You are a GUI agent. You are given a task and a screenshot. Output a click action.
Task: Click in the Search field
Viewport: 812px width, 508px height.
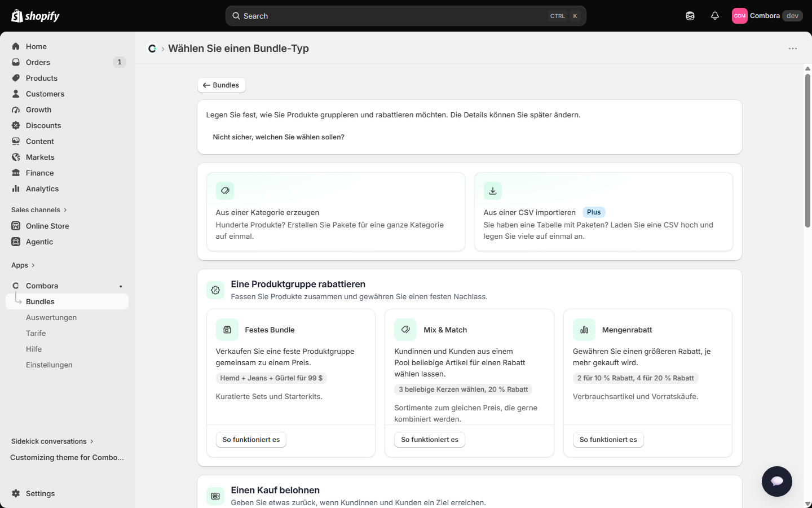click(x=406, y=16)
